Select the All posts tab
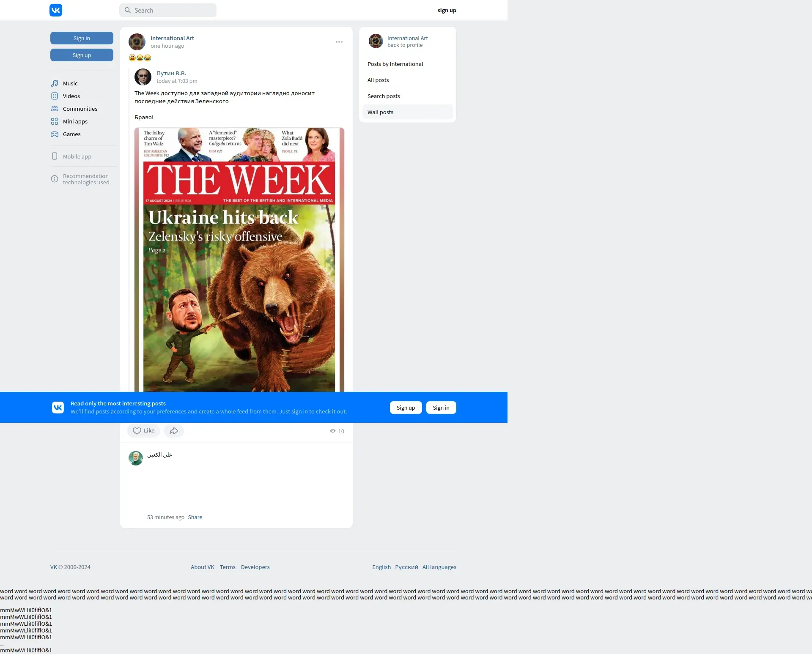The image size is (812, 654). 407,80
